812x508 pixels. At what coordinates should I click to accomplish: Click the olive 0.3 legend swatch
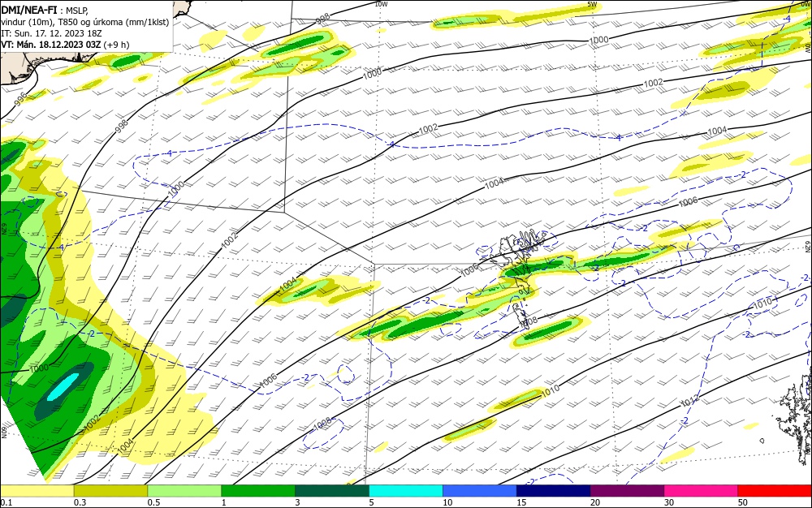(x=110, y=491)
